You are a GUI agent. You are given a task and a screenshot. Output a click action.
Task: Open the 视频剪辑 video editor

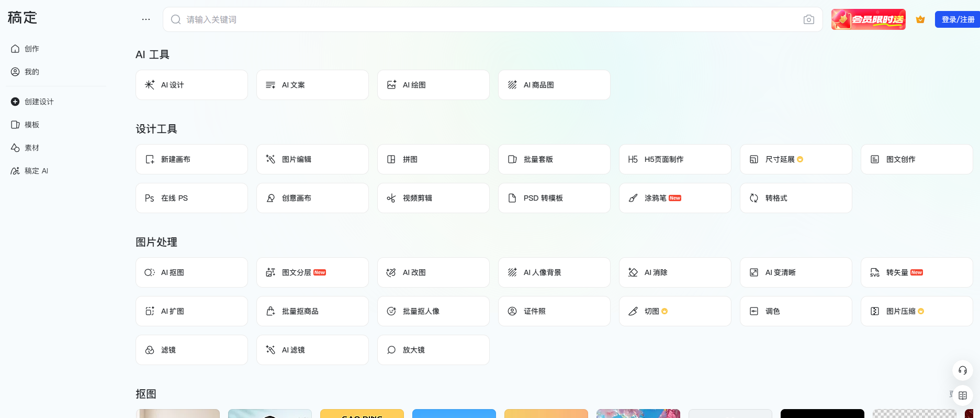[433, 198]
